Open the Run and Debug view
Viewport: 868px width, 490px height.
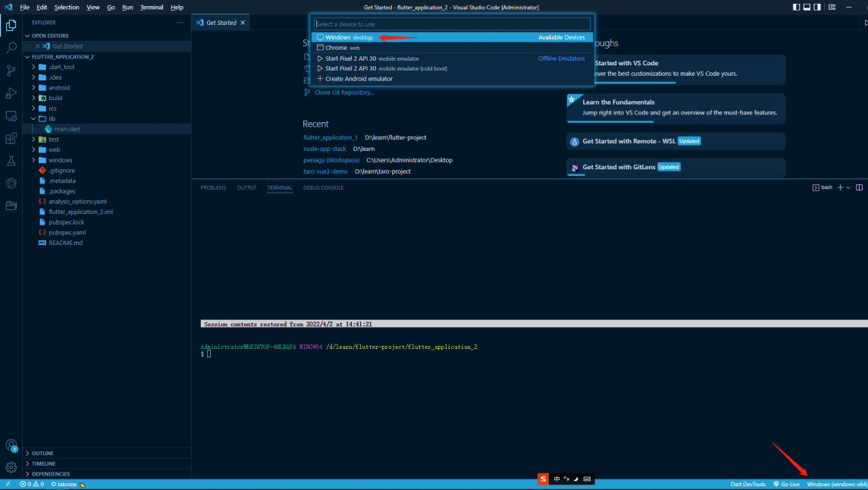point(11,93)
